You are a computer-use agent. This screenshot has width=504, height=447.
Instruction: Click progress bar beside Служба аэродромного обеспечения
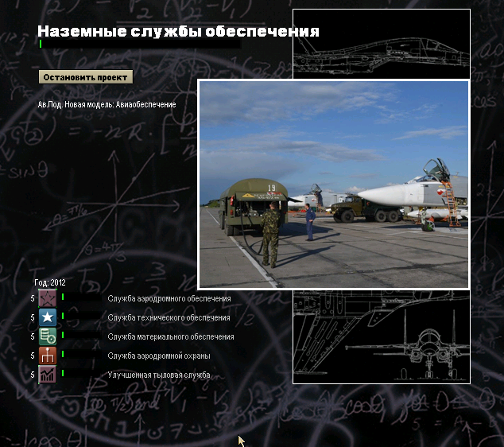pos(81,297)
